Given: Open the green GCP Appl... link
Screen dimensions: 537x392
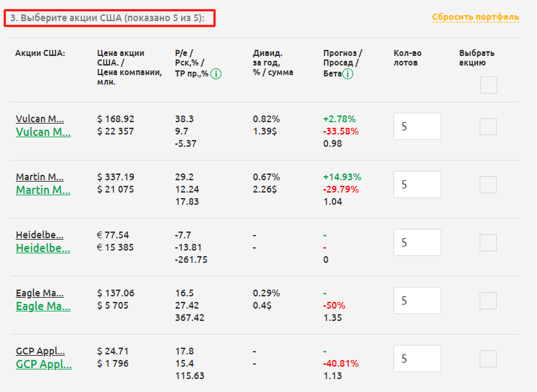Looking at the screenshot, I should [43, 364].
